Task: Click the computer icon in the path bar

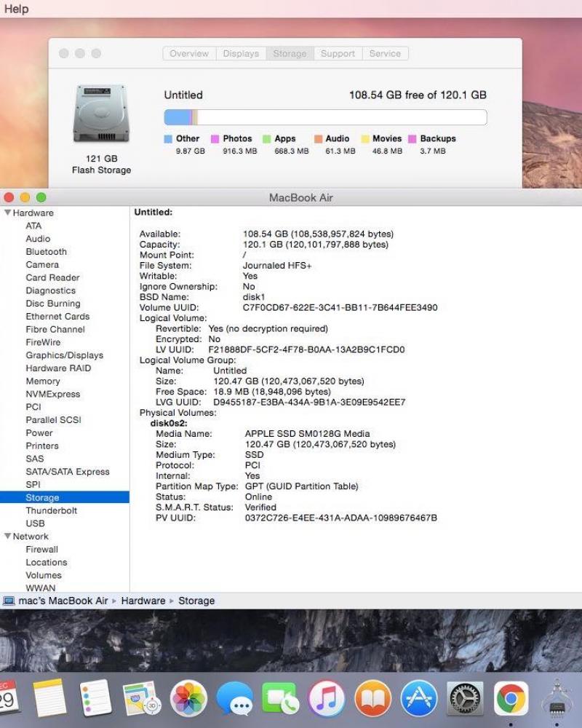Action: click(9, 601)
